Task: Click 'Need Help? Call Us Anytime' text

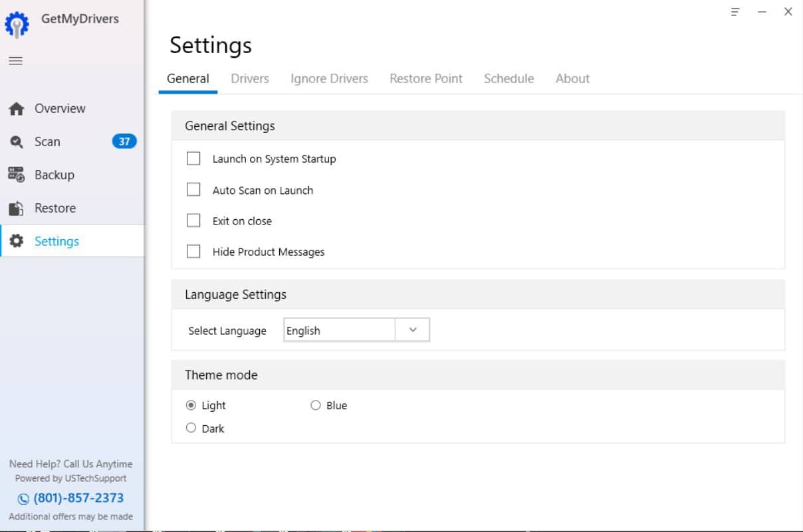Action: 71,464
